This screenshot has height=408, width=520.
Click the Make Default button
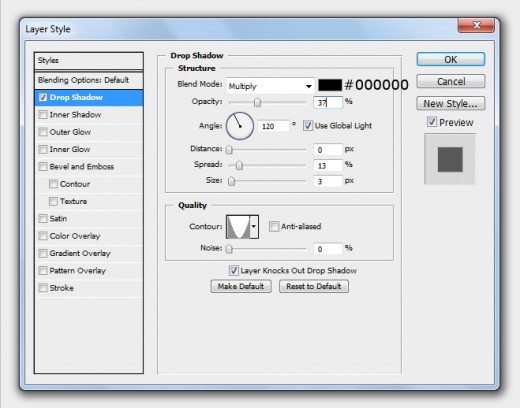tap(241, 286)
